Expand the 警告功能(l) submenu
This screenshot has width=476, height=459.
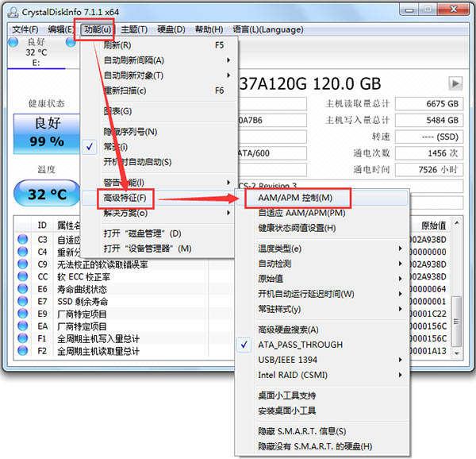pyautogui.click(x=159, y=183)
